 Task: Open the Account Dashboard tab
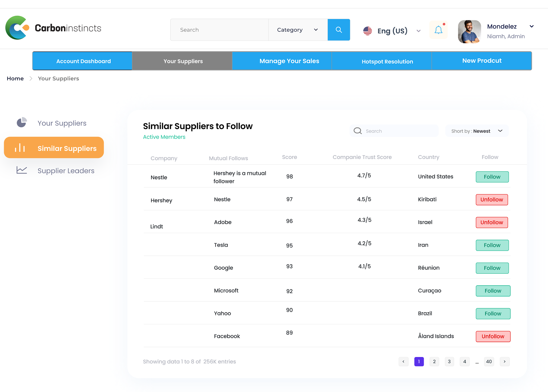click(82, 61)
